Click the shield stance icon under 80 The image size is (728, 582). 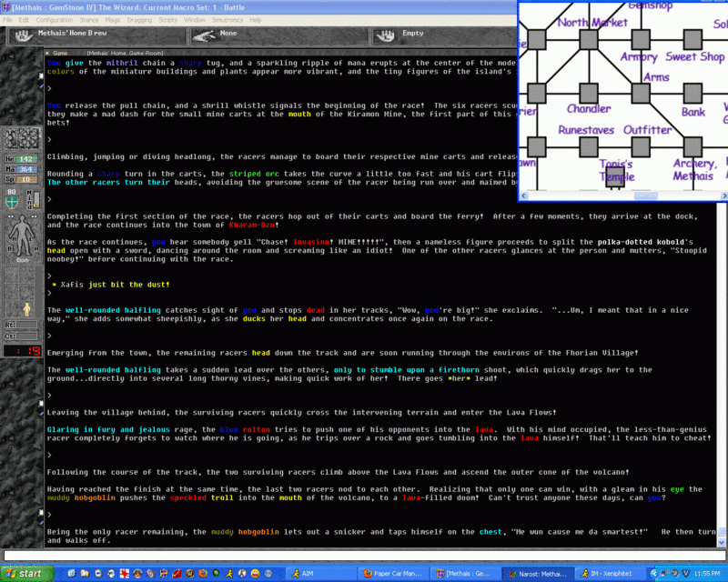click(12, 205)
